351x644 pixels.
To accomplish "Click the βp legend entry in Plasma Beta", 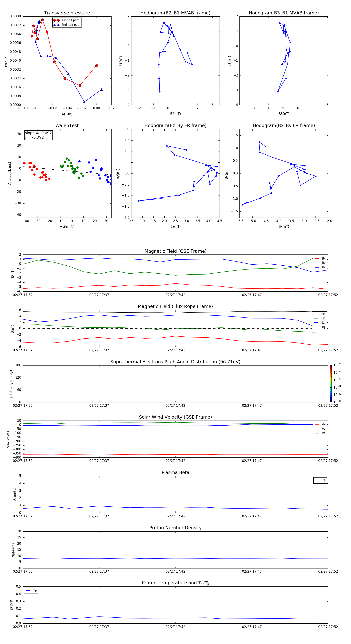I will [320, 480].
